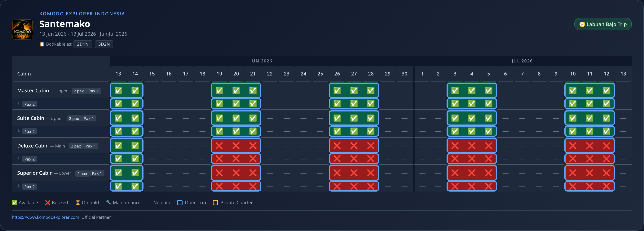Click Suite Cabin Pax 1 check on Jul 4
Screen dimensions: 644x231
pyautogui.click(x=472, y=118)
